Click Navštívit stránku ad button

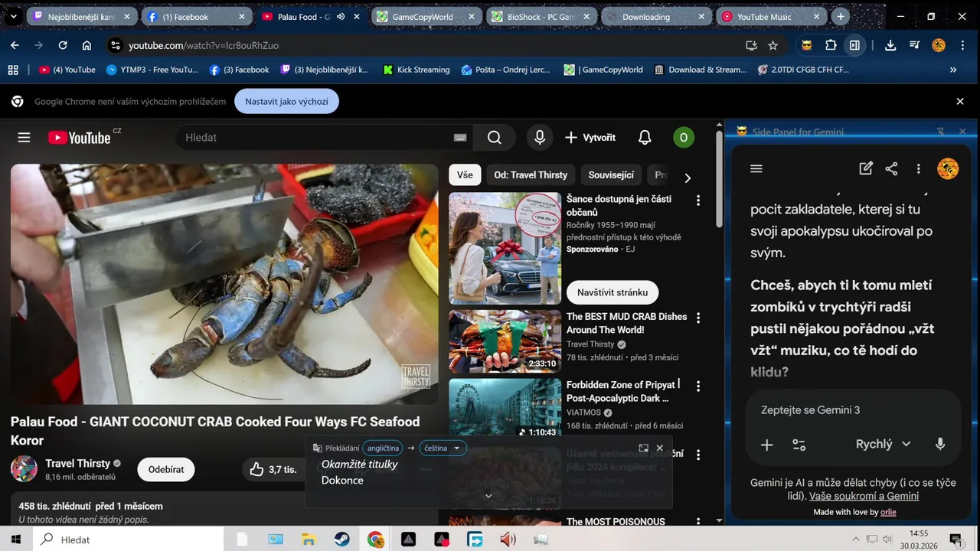click(x=612, y=292)
